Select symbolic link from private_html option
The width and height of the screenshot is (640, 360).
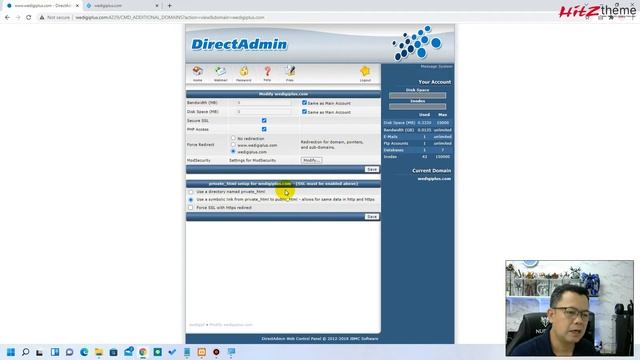click(x=191, y=200)
